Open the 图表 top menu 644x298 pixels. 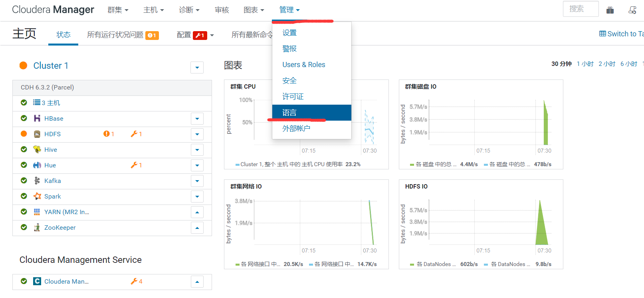[254, 10]
